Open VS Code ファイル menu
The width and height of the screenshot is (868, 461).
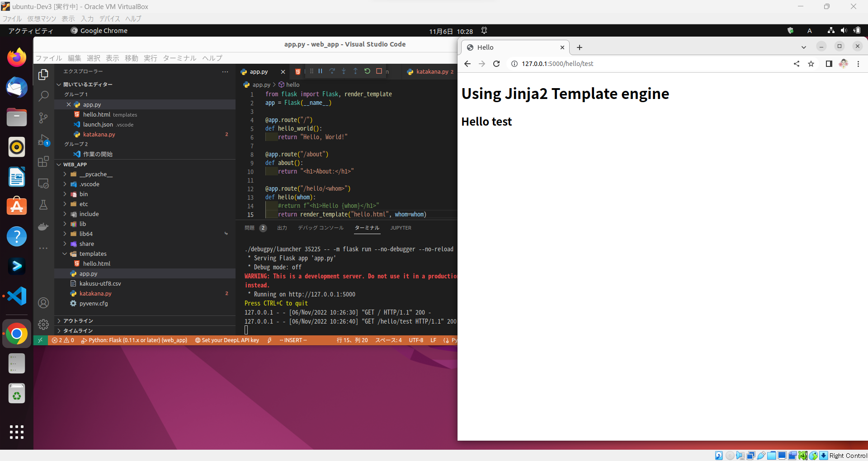coord(49,58)
